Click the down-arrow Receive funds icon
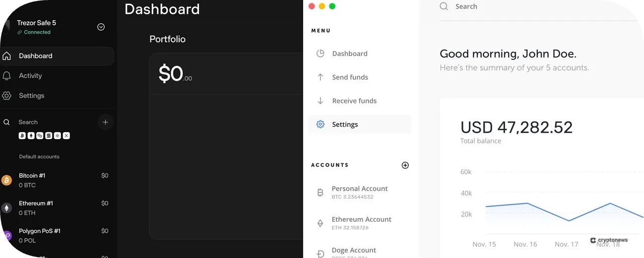The height and width of the screenshot is (258, 644). tap(321, 101)
